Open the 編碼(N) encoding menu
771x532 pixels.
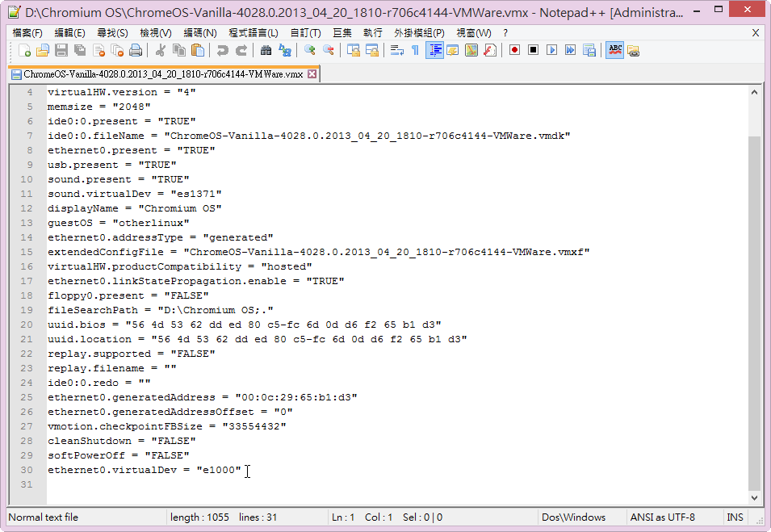coord(199,33)
